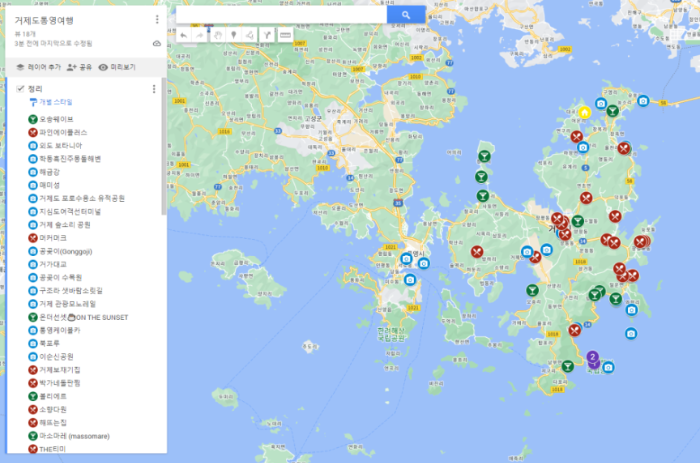Click the restaurant icon beside 머커머크
The width and height of the screenshot is (700, 463).
pyautogui.click(x=33, y=238)
